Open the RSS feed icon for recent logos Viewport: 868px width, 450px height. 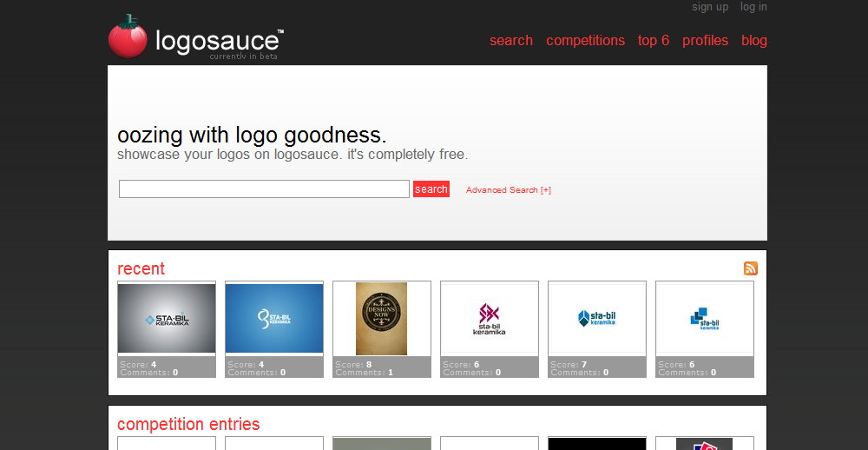click(750, 268)
